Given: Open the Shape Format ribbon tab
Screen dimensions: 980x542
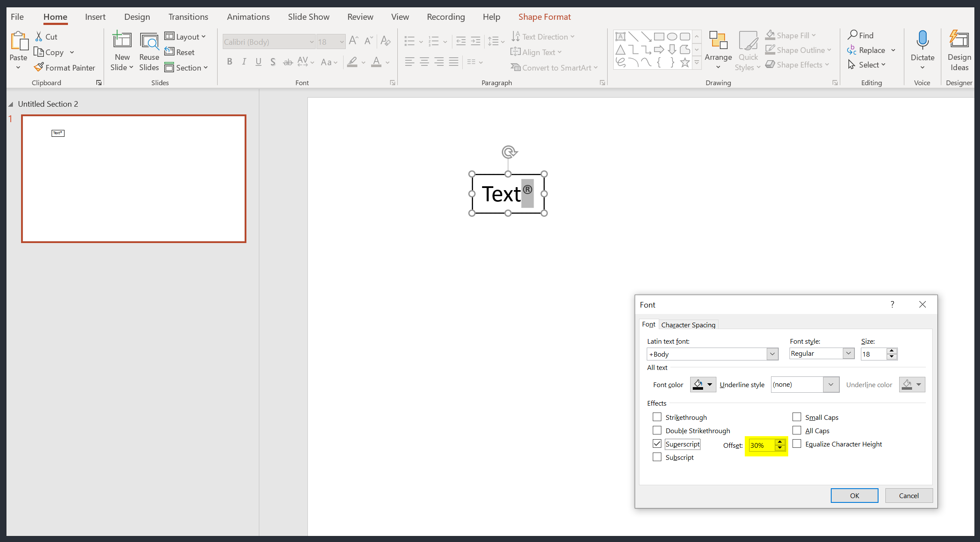Looking at the screenshot, I should click(x=544, y=17).
